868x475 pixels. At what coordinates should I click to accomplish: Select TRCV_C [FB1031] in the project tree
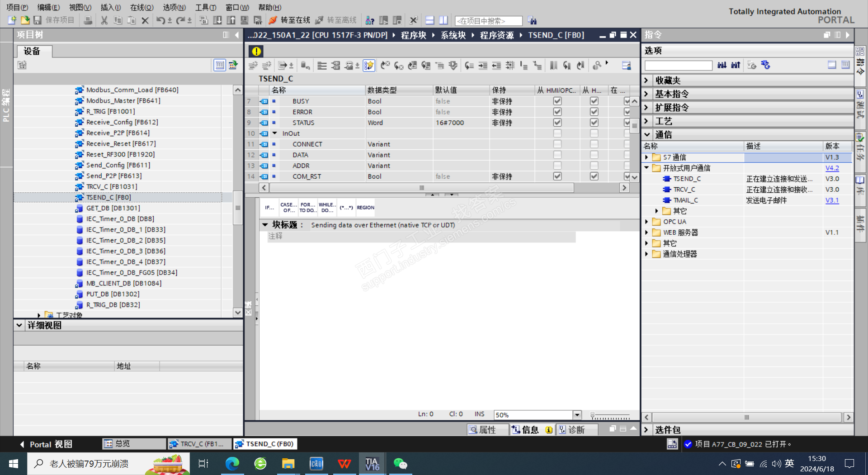tap(112, 186)
